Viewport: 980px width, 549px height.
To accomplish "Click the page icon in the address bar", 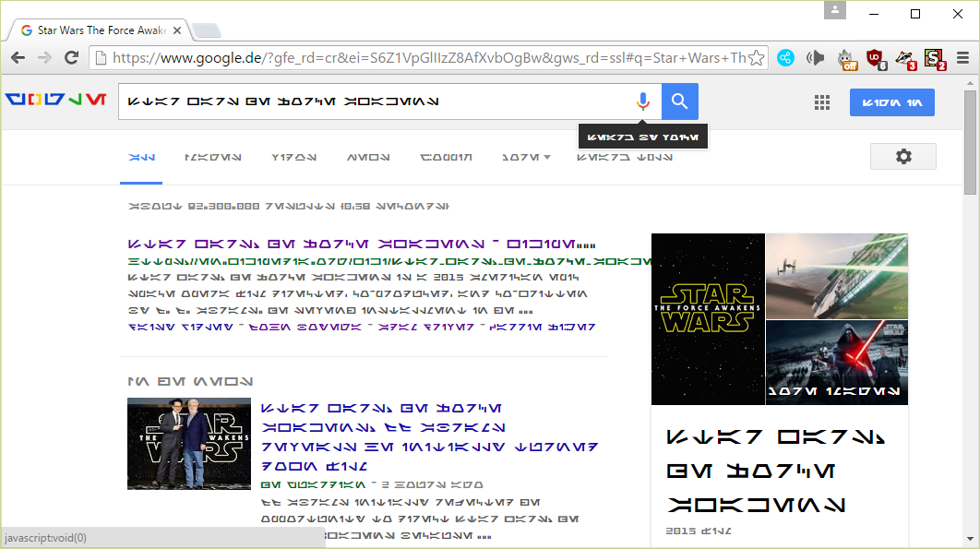I will (x=101, y=58).
